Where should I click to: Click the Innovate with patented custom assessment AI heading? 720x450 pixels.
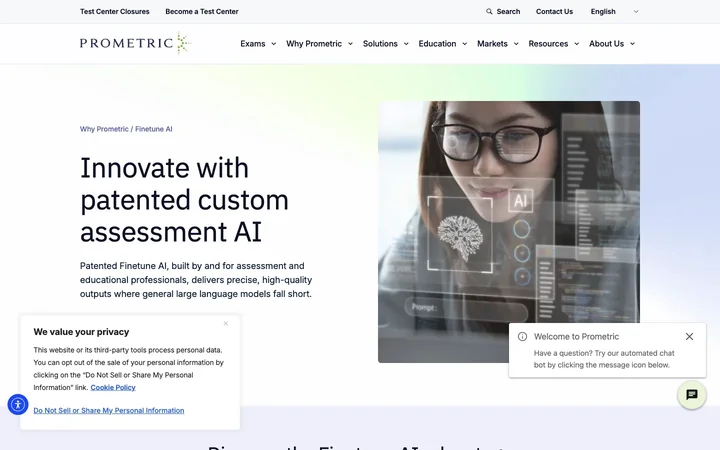(x=185, y=200)
